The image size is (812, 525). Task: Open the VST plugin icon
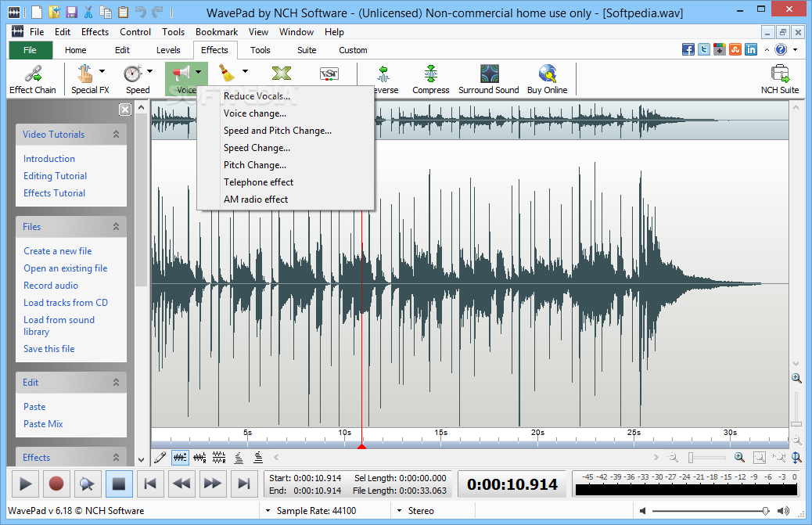pyautogui.click(x=329, y=74)
